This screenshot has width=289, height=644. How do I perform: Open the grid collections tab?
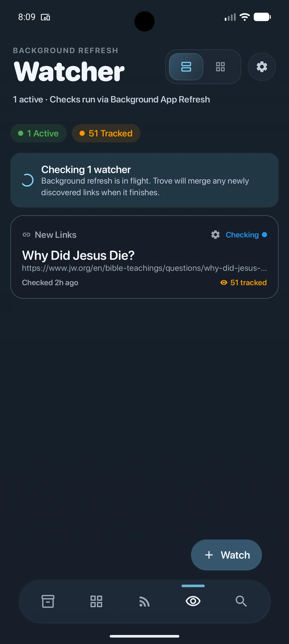pyautogui.click(x=96, y=601)
